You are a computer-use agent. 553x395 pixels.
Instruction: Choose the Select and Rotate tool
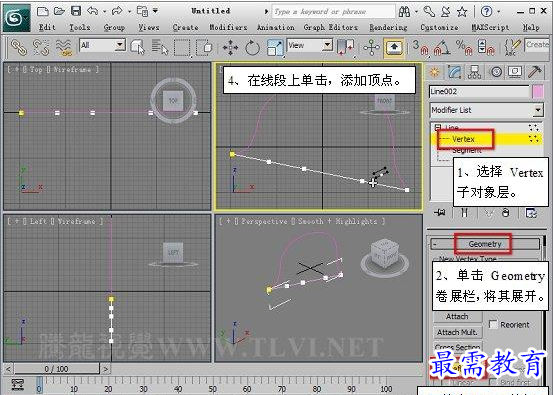point(252,48)
